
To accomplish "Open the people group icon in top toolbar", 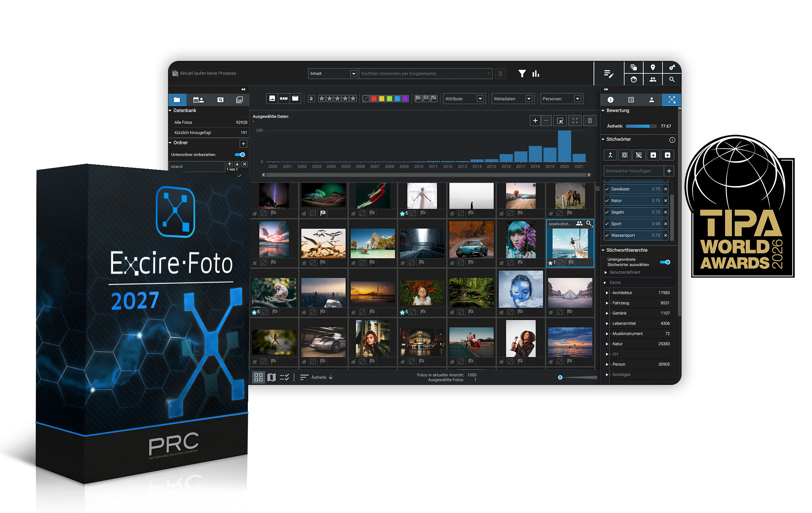I will click(x=653, y=79).
